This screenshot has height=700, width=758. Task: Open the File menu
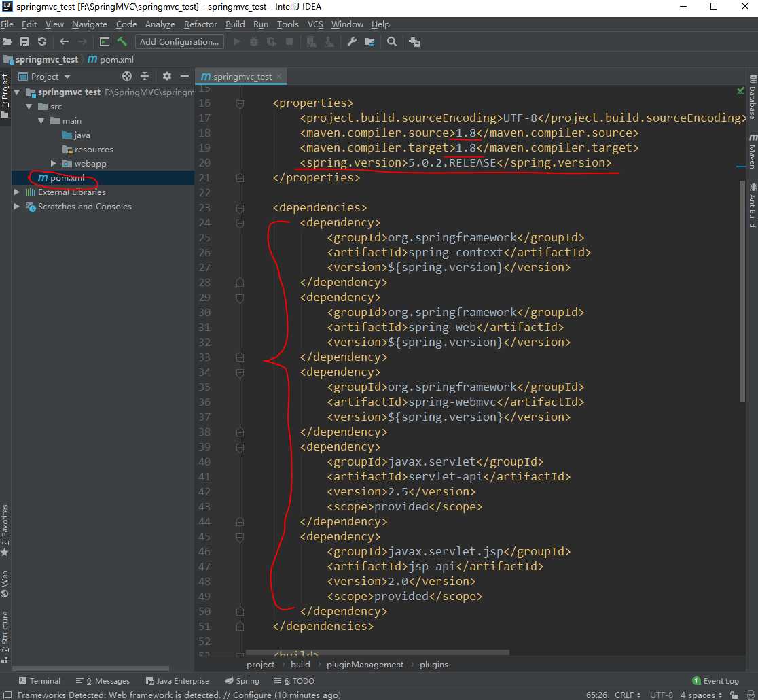7,24
